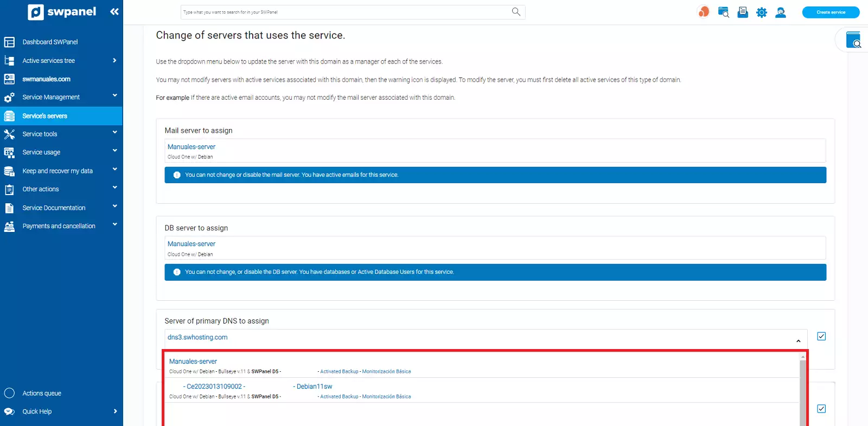Tick the lower checkbox below primary DNS section

pyautogui.click(x=821, y=409)
